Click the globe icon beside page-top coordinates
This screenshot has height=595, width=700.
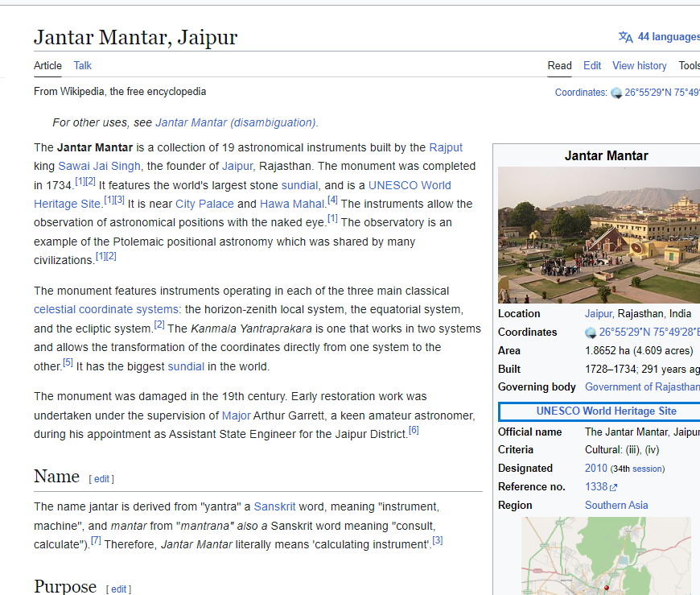click(616, 93)
